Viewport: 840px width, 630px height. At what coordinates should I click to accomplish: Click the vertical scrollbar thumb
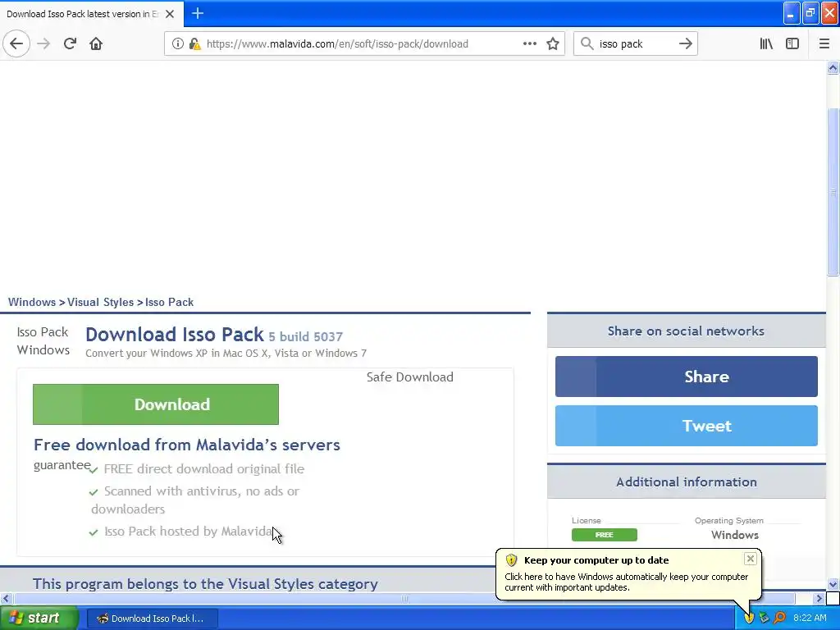pos(833,192)
